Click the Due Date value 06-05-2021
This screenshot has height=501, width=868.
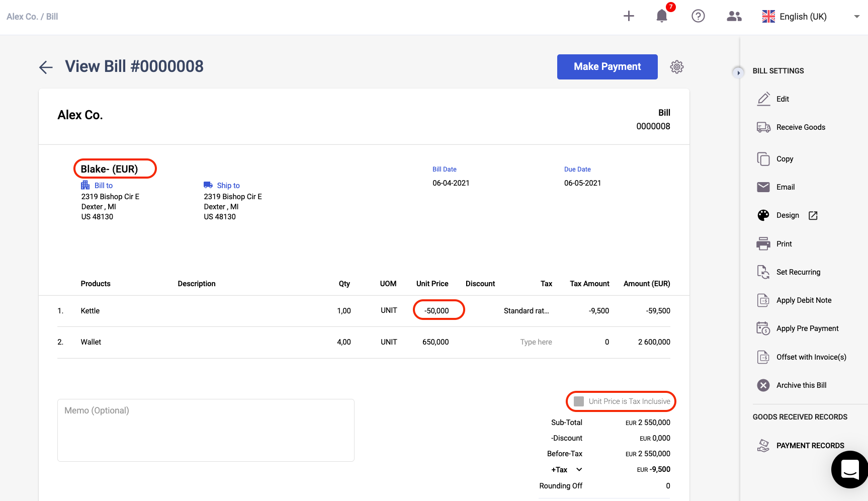582,183
